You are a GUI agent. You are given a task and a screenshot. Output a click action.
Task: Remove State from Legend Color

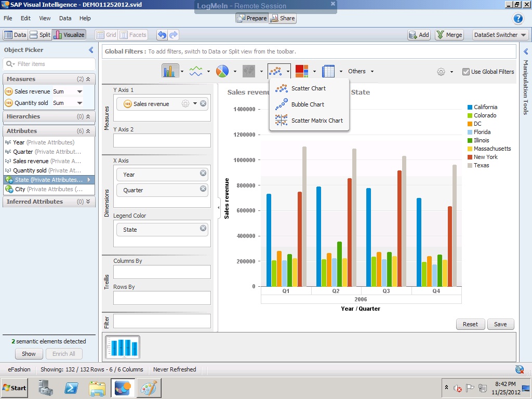coord(203,228)
